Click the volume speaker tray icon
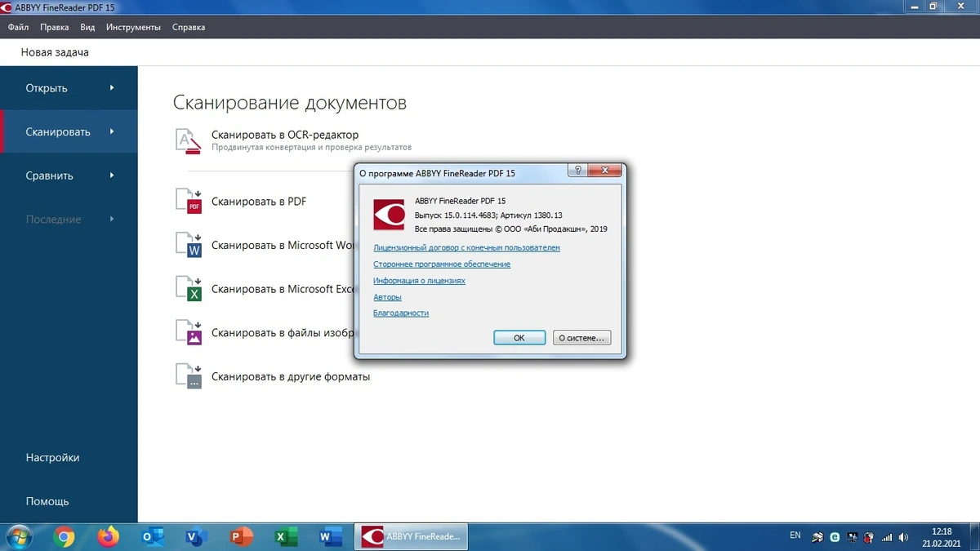 click(x=903, y=537)
